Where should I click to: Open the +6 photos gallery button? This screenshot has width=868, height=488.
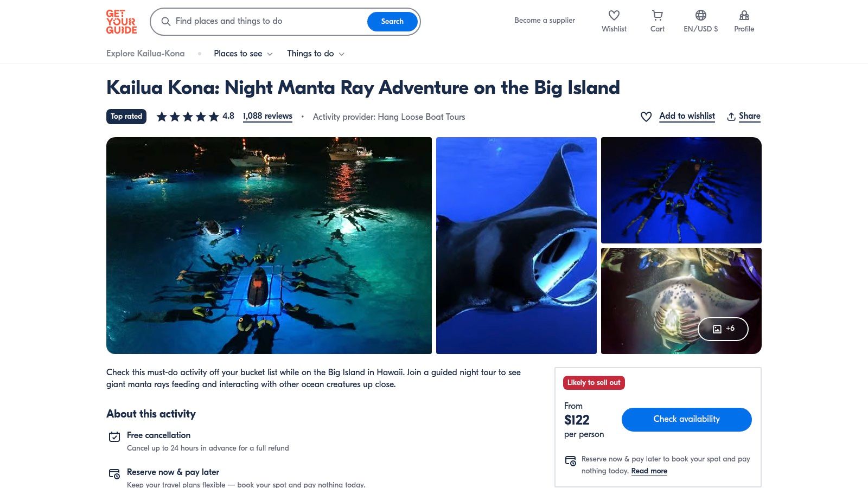click(x=723, y=329)
